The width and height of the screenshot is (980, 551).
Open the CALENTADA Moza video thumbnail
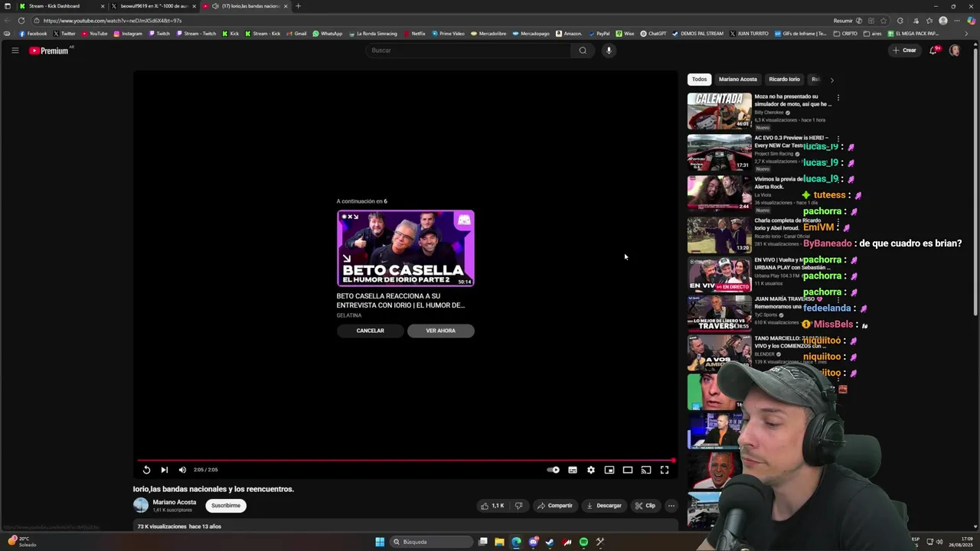click(x=720, y=111)
